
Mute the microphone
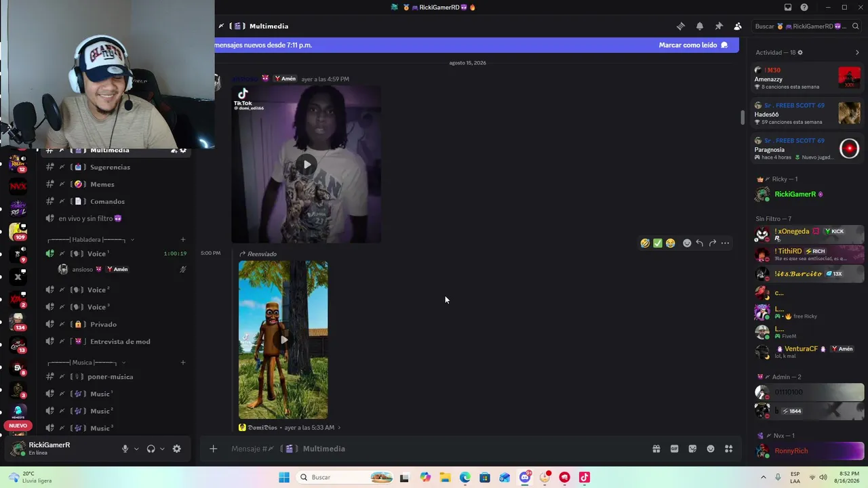(125, 449)
